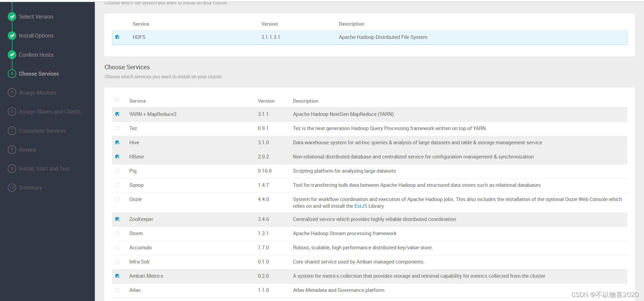Enable the Infra Solr service checkbox
This screenshot has height=301, width=644.
tap(117, 262)
